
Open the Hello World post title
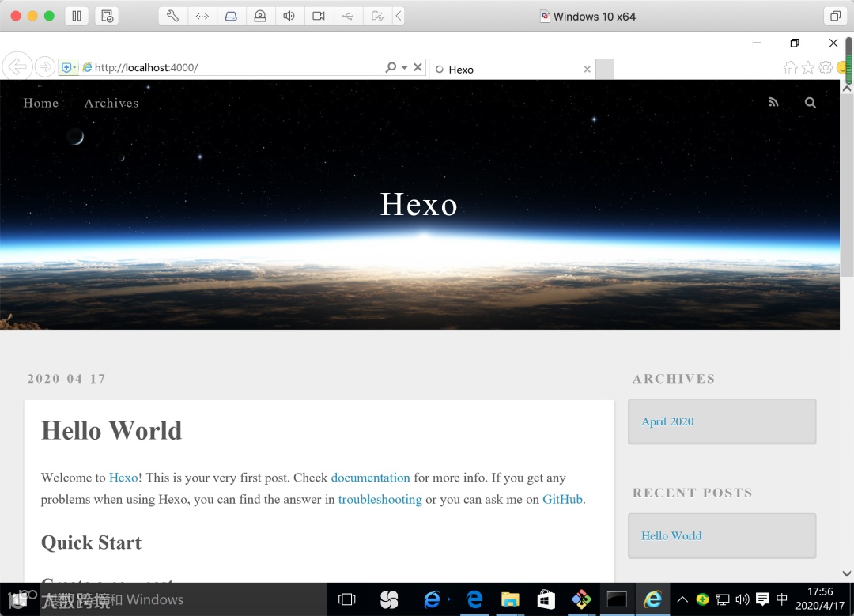tap(111, 430)
